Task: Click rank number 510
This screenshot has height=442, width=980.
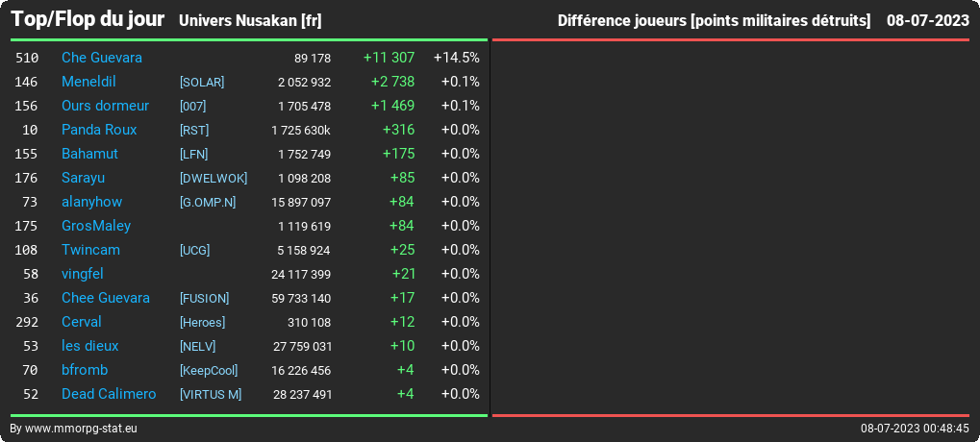Action: click(x=27, y=58)
